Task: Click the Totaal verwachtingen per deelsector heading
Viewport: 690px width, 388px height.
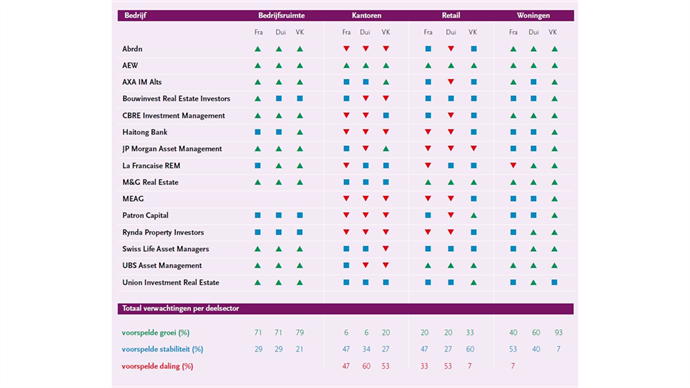Action: [x=180, y=308]
